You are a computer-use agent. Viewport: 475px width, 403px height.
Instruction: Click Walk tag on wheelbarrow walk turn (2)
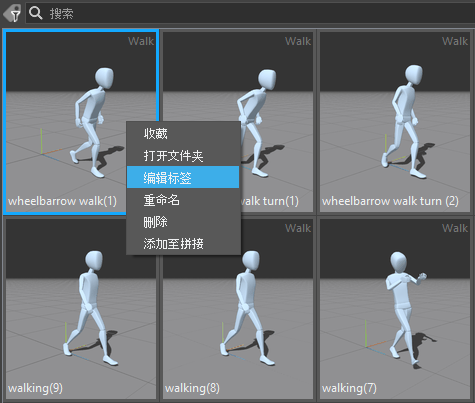point(455,41)
